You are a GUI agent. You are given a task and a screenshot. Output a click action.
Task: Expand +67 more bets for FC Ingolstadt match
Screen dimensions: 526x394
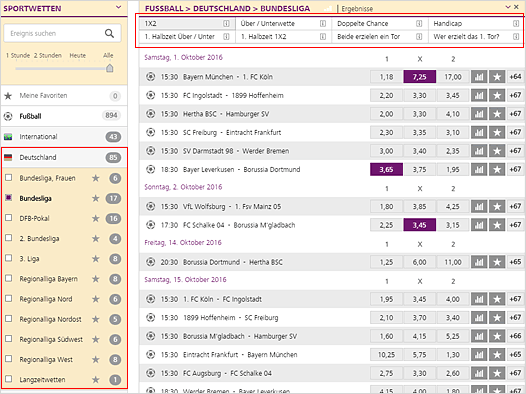[515, 96]
